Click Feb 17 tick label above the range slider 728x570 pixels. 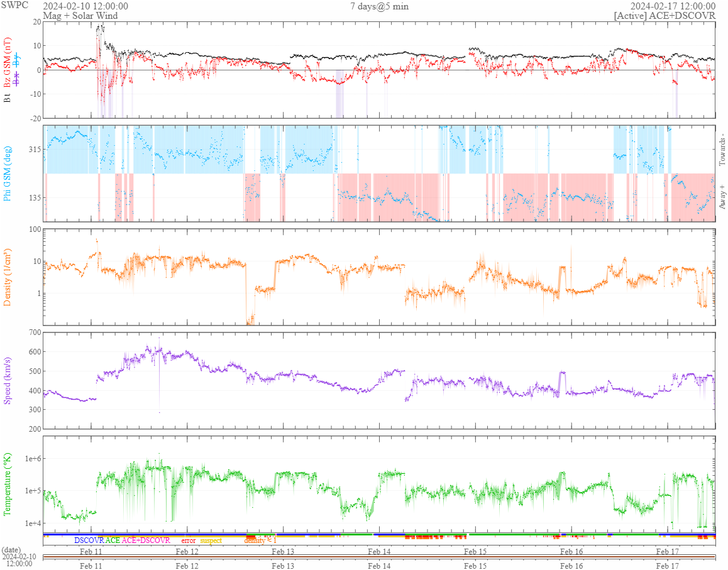[x=667, y=551]
